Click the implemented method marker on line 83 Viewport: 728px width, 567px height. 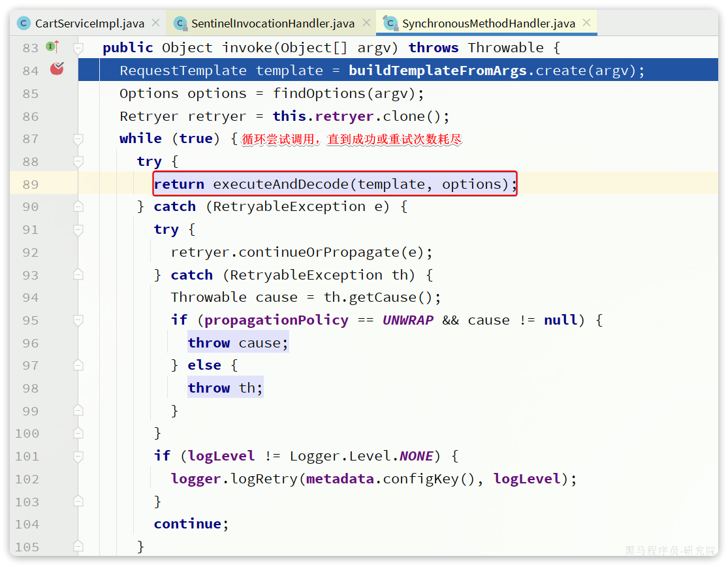tap(52, 47)
